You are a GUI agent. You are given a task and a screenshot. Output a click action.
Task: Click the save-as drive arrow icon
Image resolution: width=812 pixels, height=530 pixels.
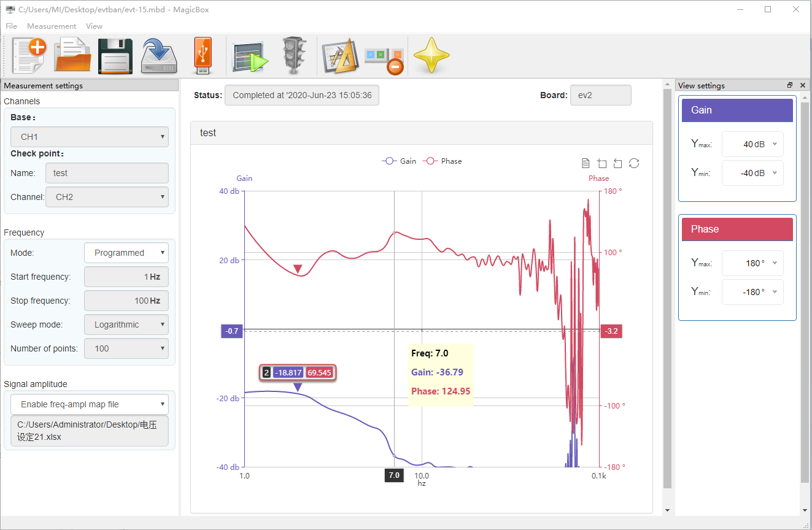160,56
